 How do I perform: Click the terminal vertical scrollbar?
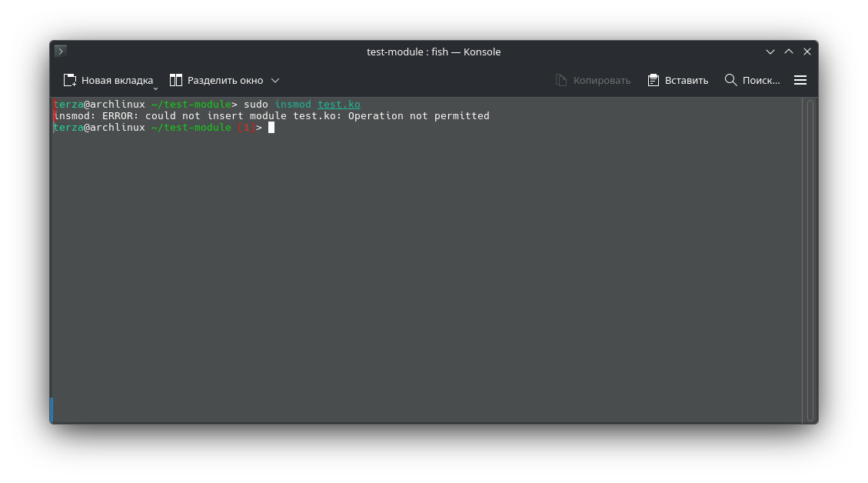click(810, 260)
